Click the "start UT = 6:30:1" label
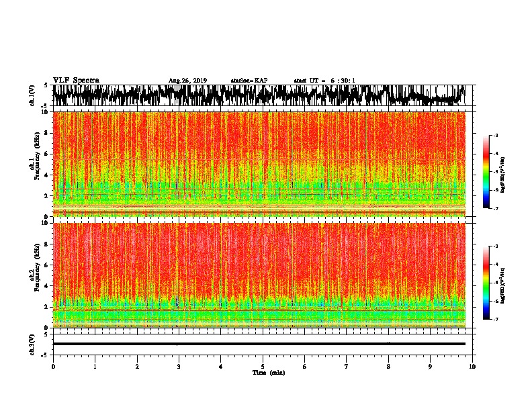This screenshot has width=532, height=411. click(324, 81)
